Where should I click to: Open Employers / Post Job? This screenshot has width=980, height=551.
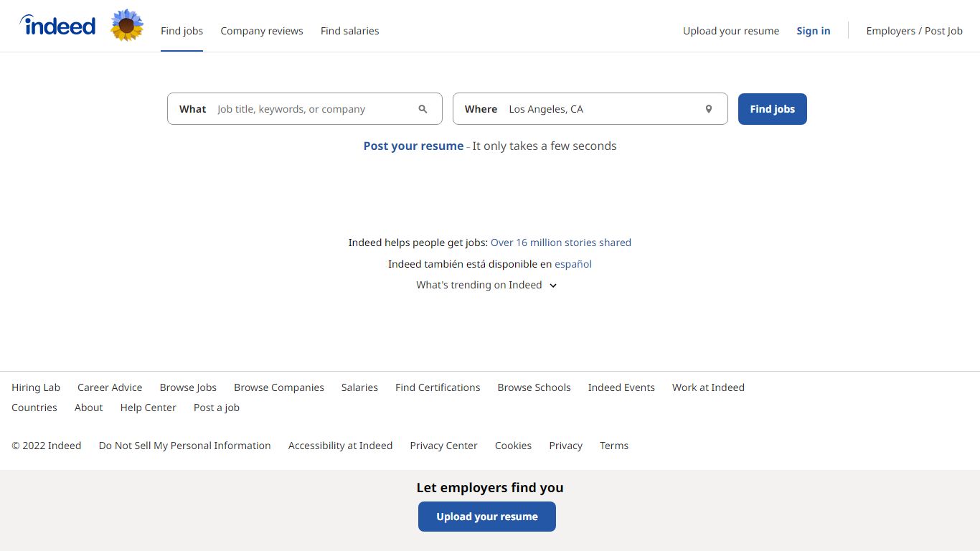[915, 31]
